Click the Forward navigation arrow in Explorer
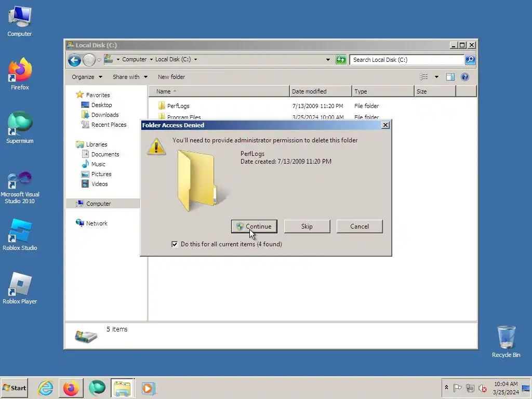Screen dimensions: 532x399 point(89,60)
